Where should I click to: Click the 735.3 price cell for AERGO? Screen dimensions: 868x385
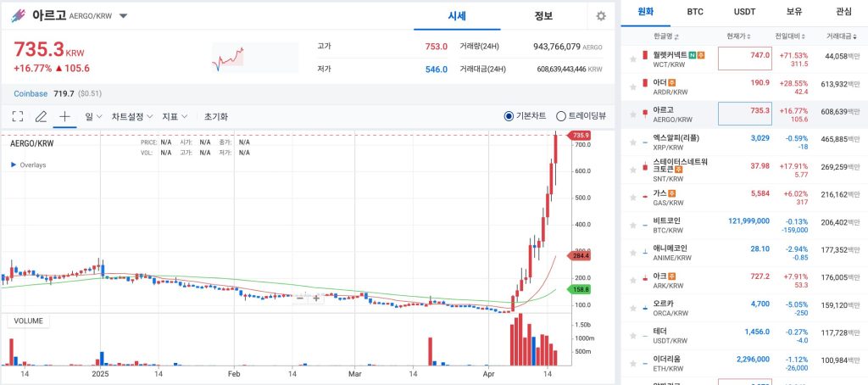pos(744,114)
